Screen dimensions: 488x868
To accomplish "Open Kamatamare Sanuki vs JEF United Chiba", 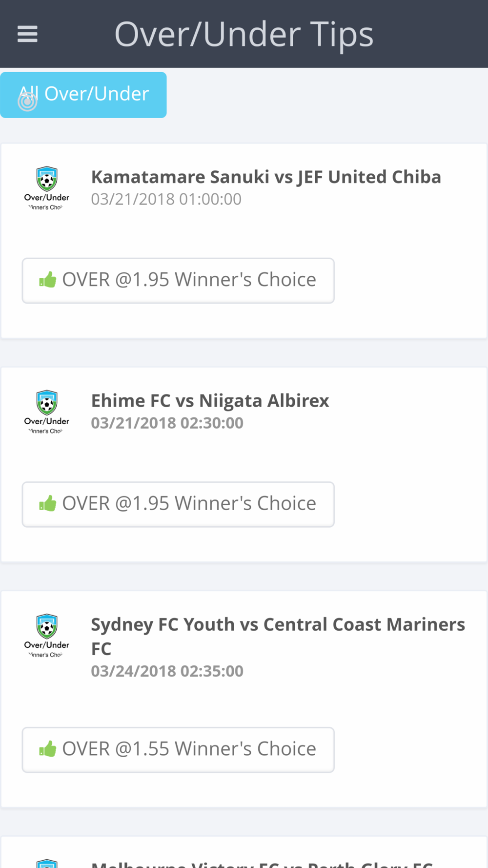I will point(266,177).
